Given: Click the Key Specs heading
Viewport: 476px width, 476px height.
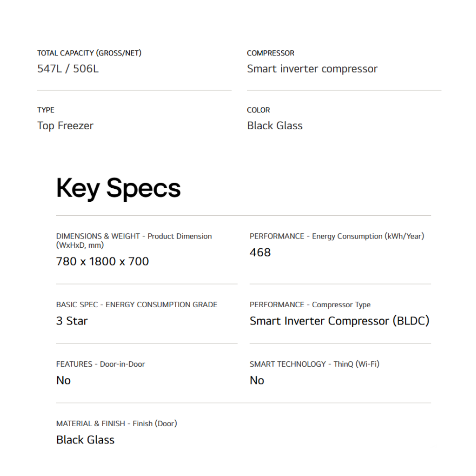Looking at the screenshot, I should (118, 188).
